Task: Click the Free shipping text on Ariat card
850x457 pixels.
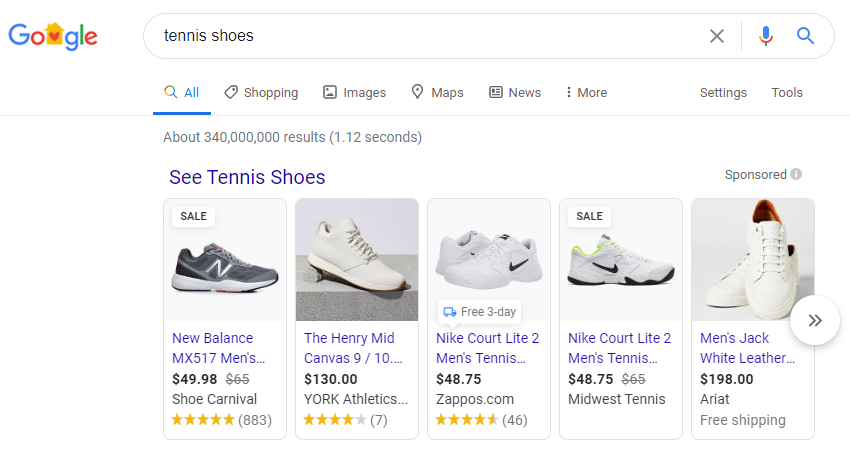Action: tap(743, 421)
